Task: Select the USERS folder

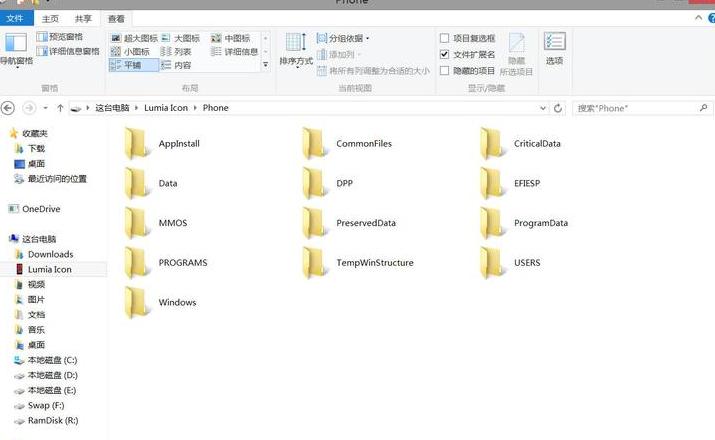Action: (510, 263)
